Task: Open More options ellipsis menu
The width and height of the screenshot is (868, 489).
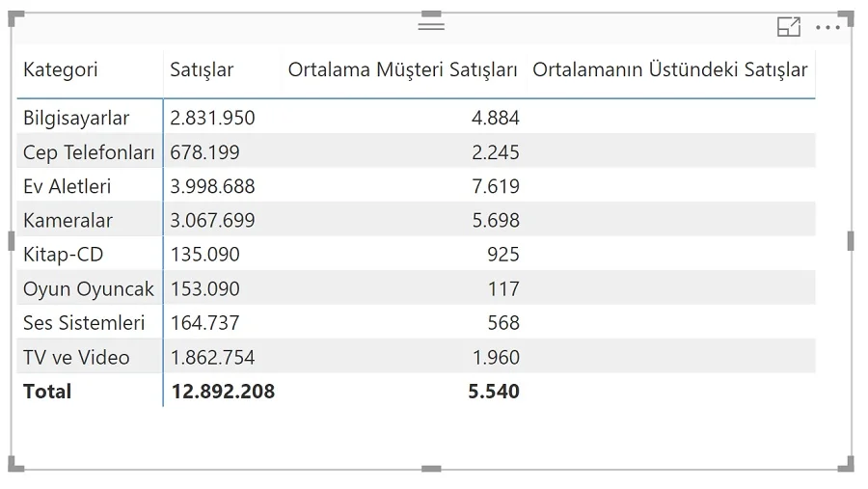Action: [828, 27]
